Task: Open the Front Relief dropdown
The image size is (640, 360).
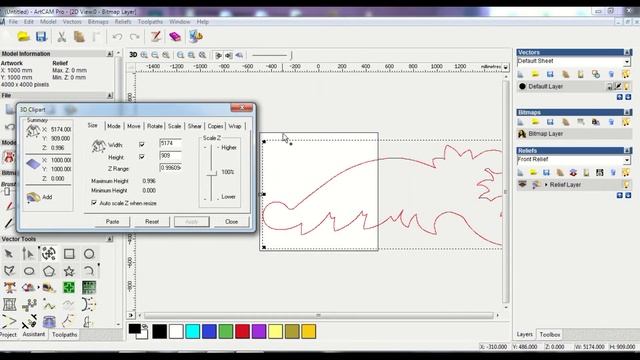Action: tap(627, 160)
